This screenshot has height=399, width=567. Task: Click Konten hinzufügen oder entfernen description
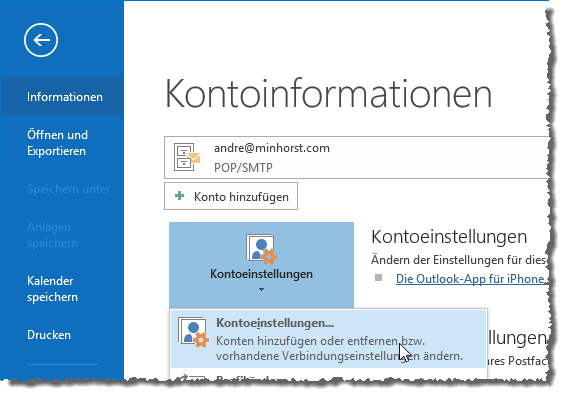tap(339, 348)
